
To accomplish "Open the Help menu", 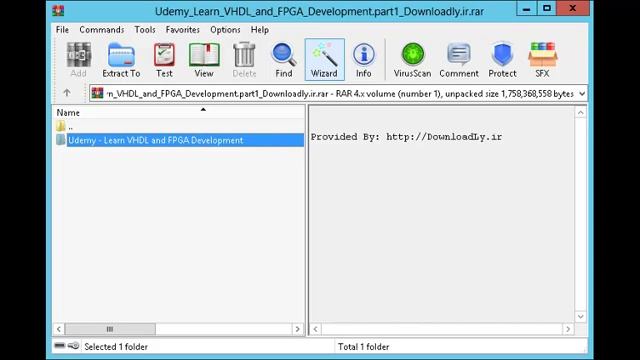I will point(260,30).
